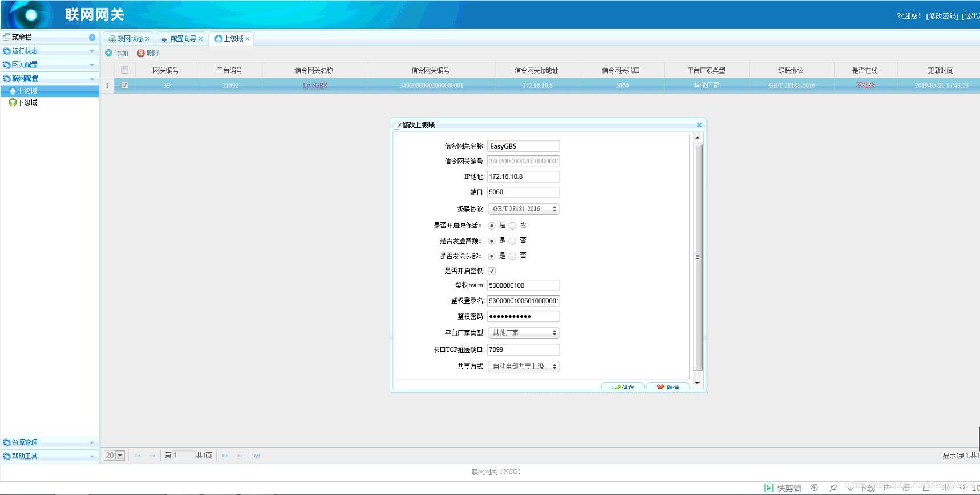Expand 网关配置 accordion section
The width and height of the screenshot is (980, 495).
tap(50, 65)
